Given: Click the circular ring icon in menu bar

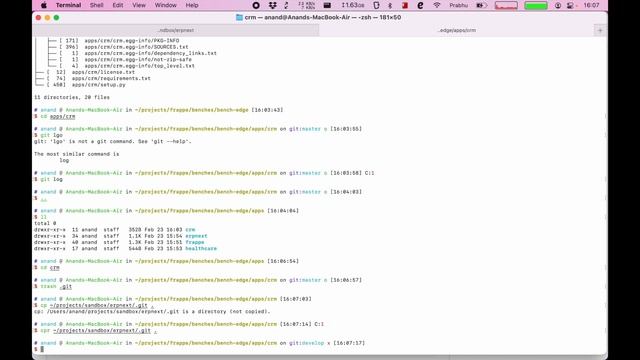Looking at the screenshot, I should pos(256,5).
